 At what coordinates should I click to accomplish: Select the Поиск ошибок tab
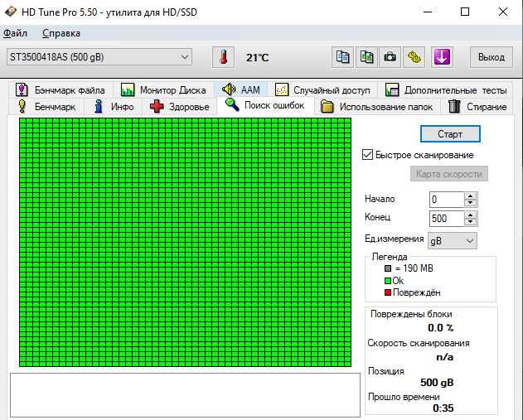[x=265, y=105]
